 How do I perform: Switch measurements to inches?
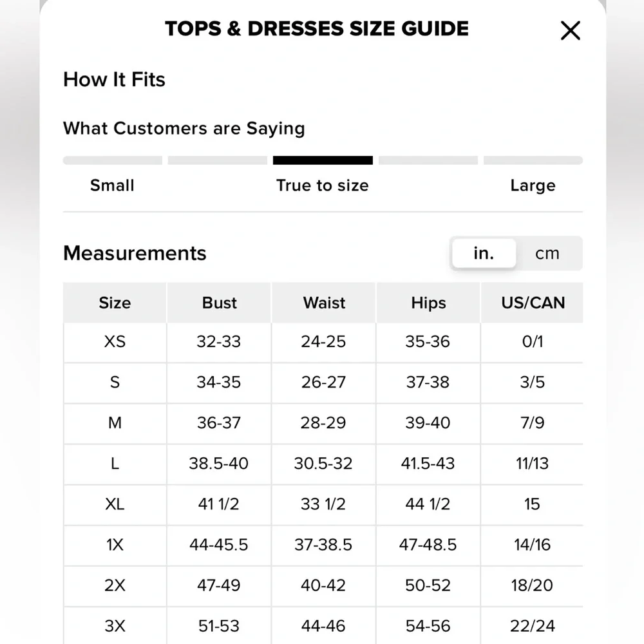pyautogui.click(x=484, y=253)
